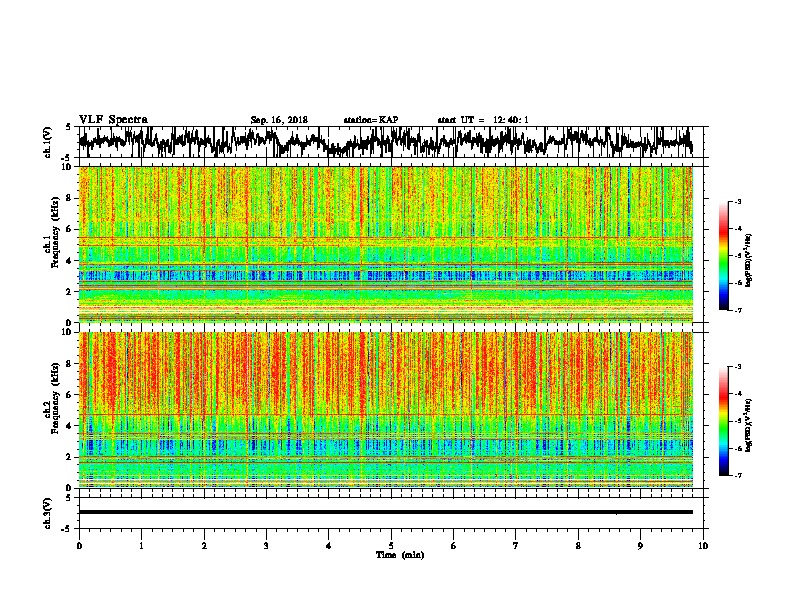792x612 pixels.
Task: Click the 'ch.1(V)' axis label
Action: coord(48,142)
